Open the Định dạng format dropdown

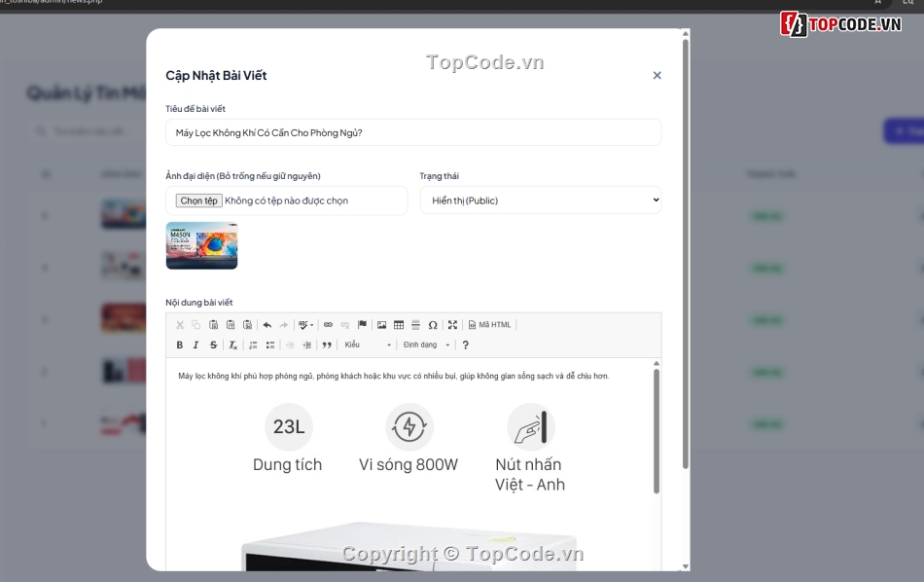pyautogui.click(x=427, y=345)
